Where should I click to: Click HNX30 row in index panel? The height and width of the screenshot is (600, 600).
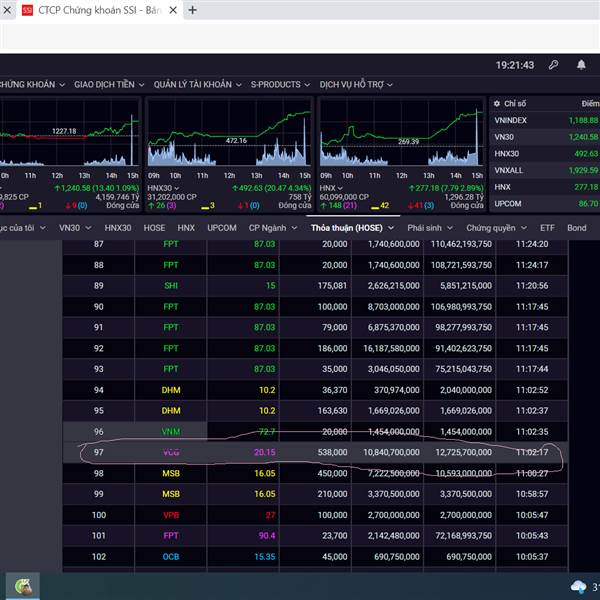tap(546, 154)
